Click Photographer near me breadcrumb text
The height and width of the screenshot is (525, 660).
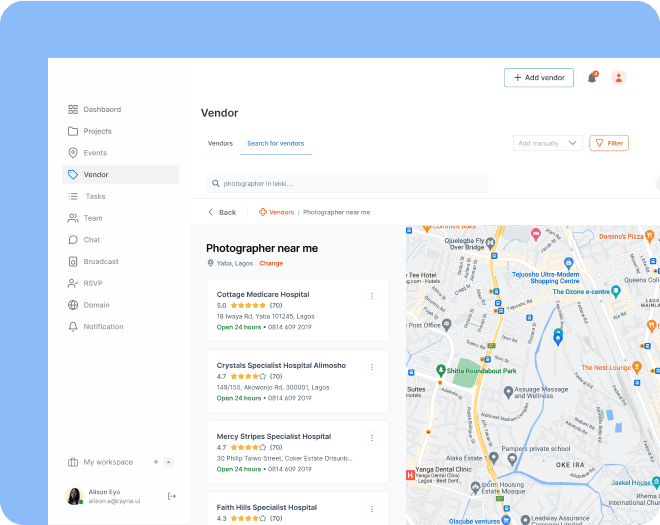337,212
